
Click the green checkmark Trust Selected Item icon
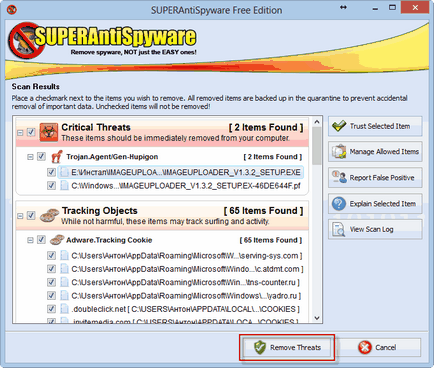(x=339, y=126)
